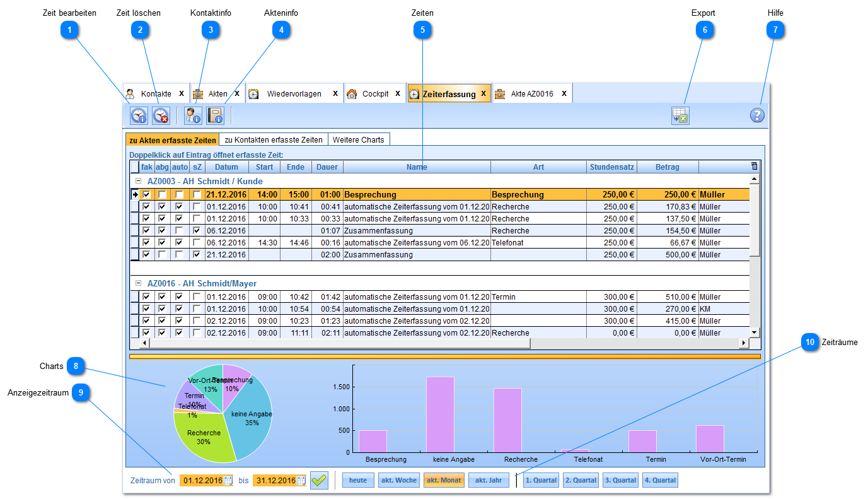Screen dimensions: 868x499
Task: Click the heute period button
Action: pos(358,481)
